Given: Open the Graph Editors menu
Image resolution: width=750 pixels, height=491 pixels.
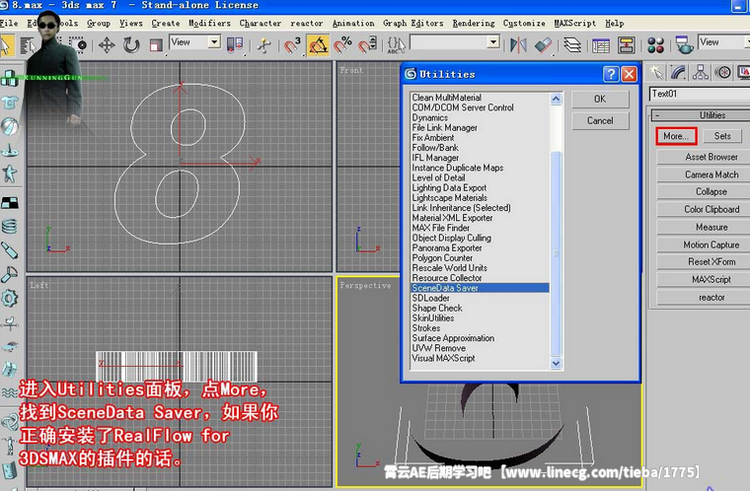Looking at the screenshot, I should (413, 23).
